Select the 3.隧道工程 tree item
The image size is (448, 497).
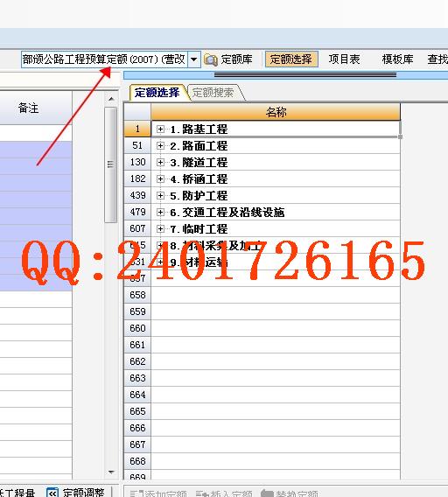199,162
